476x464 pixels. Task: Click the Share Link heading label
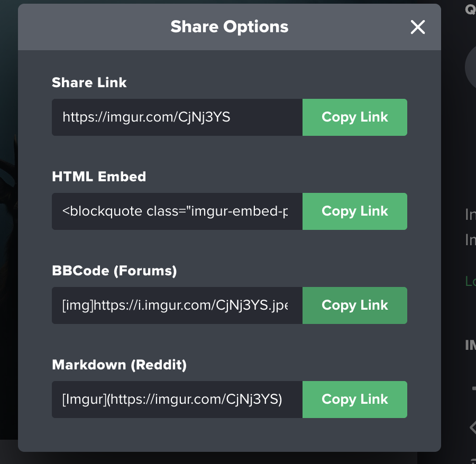89,82
